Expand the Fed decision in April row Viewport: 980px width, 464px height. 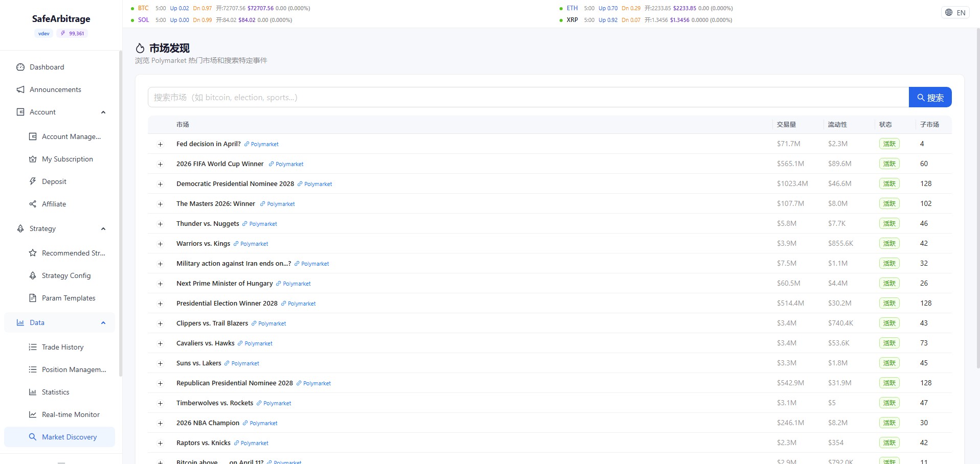tap(160, 145)
